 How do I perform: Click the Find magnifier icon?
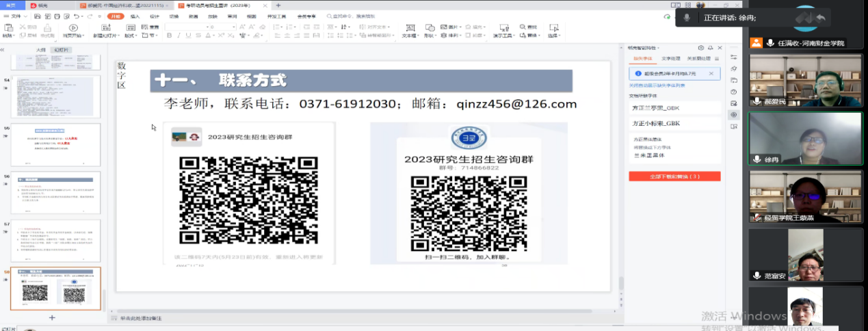click(x=524, y=27)
